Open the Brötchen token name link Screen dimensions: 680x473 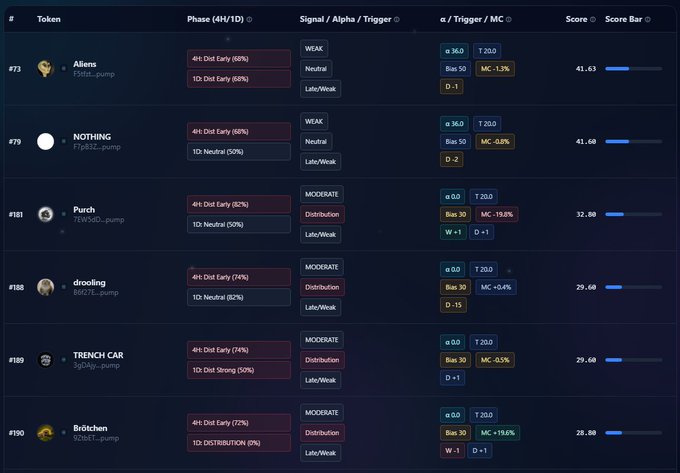pos(90,428)
